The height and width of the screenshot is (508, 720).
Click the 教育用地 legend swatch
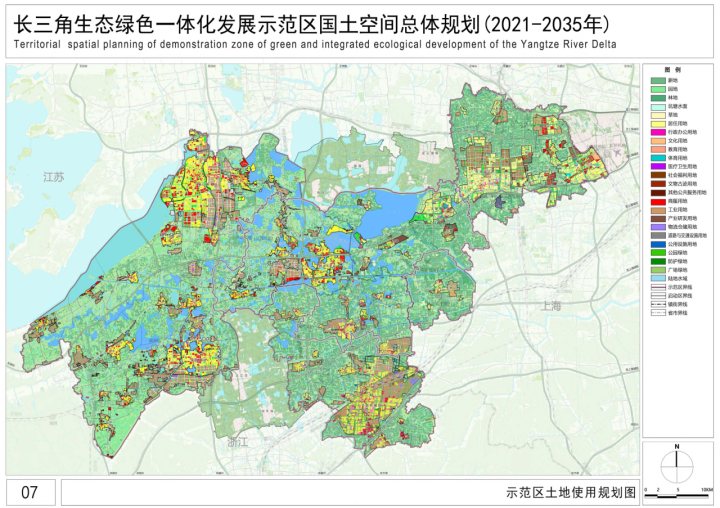point(658,149)
